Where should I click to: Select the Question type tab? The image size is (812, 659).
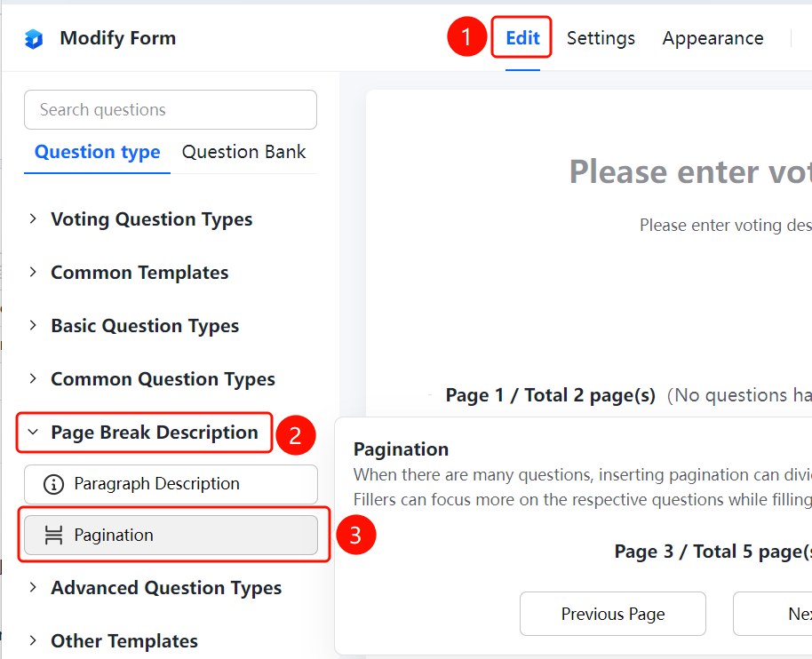point(98,152)
